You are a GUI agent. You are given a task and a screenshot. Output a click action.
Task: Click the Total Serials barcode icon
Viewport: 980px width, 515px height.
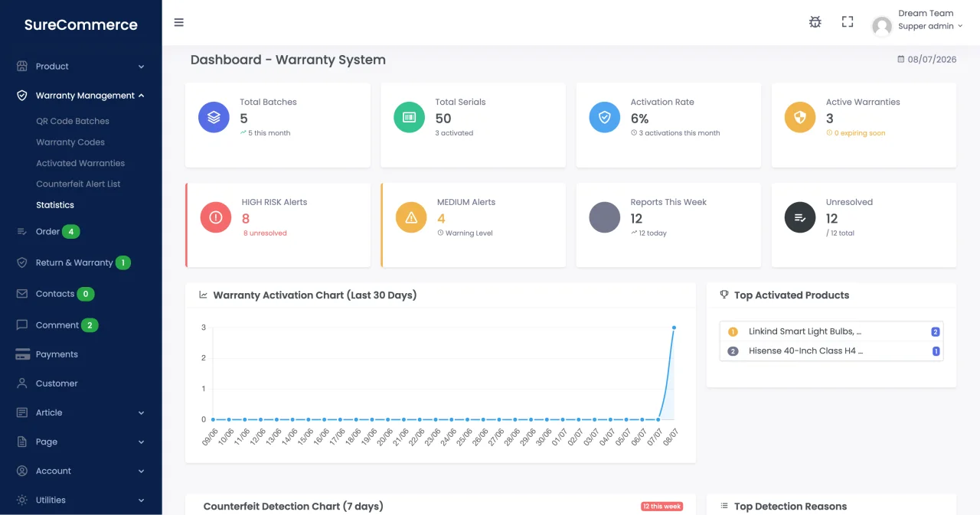410,117
